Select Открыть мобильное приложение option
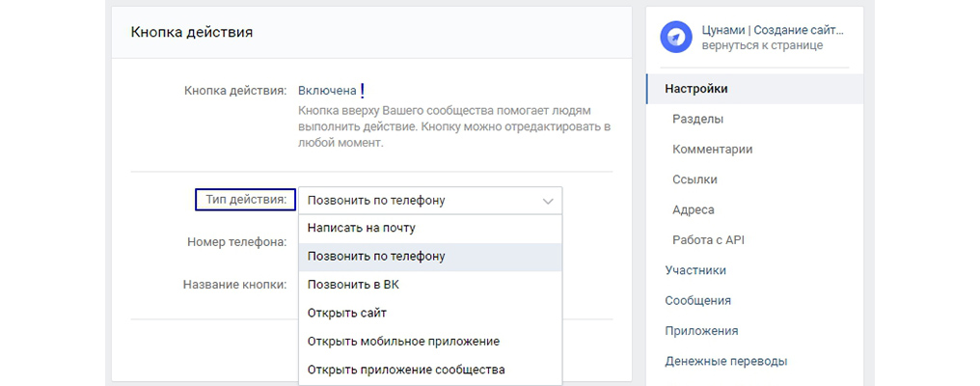 (x=430, y=342)
